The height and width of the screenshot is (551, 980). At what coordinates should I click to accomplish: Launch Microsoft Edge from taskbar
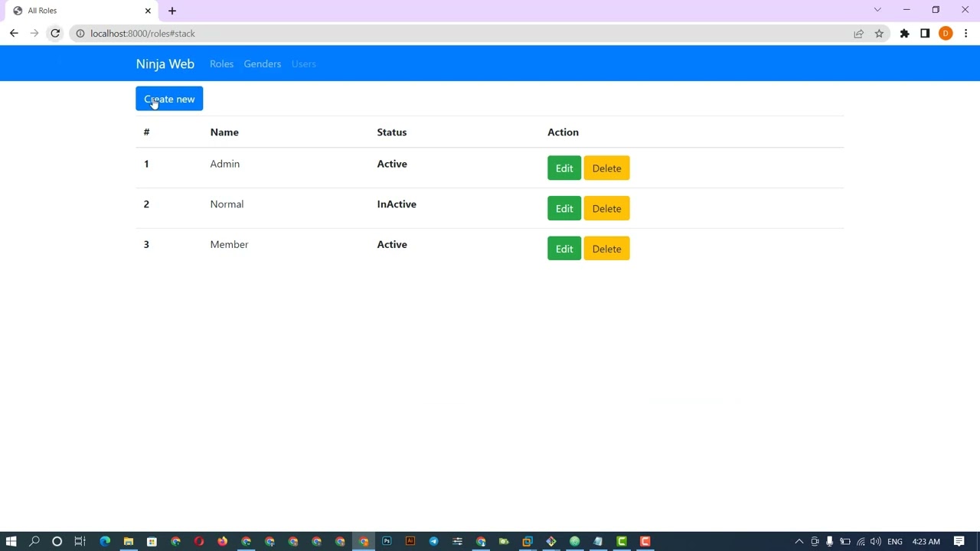tap(105, 542)
